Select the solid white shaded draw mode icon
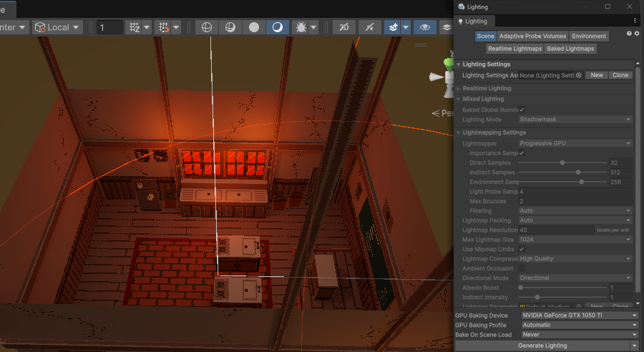The width and height of the screenshot is (644, 352). [x=254, y=27]
